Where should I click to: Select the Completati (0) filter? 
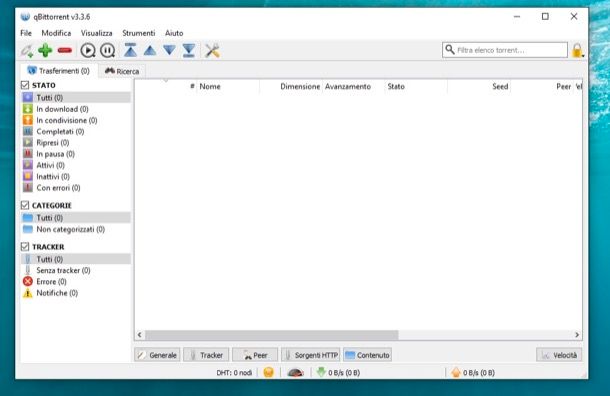pos(76,131)
